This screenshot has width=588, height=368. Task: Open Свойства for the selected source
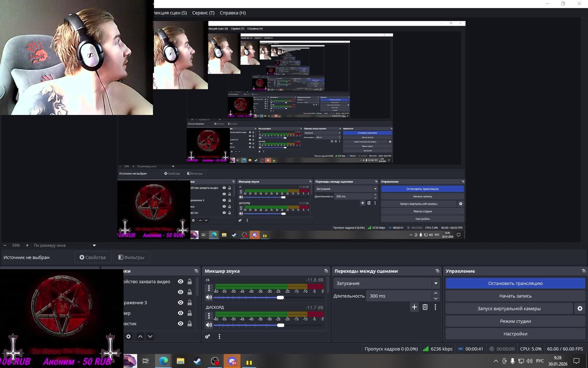pyautogui.click(x=92, y=257)
